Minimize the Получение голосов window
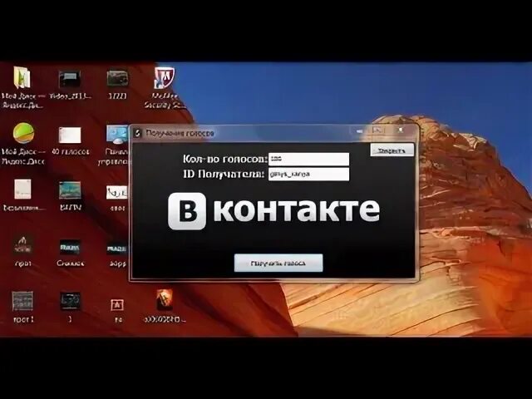 (x=360, y=131)
